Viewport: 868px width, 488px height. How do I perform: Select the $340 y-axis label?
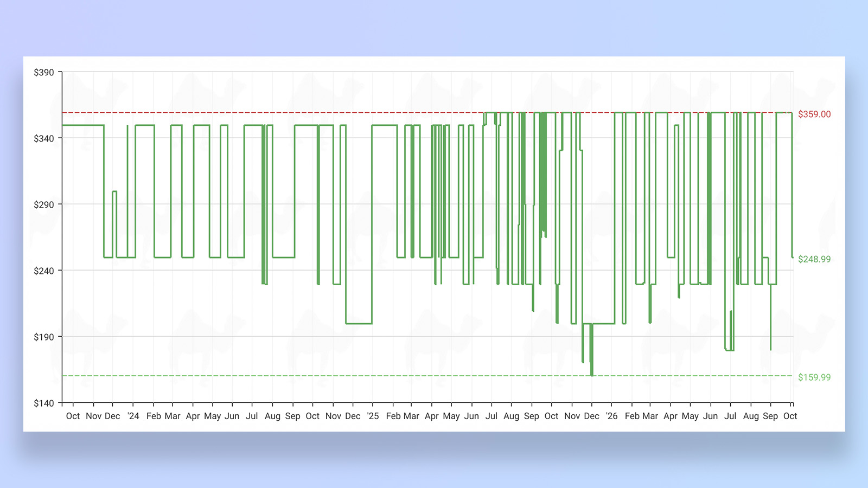[44, 138]
